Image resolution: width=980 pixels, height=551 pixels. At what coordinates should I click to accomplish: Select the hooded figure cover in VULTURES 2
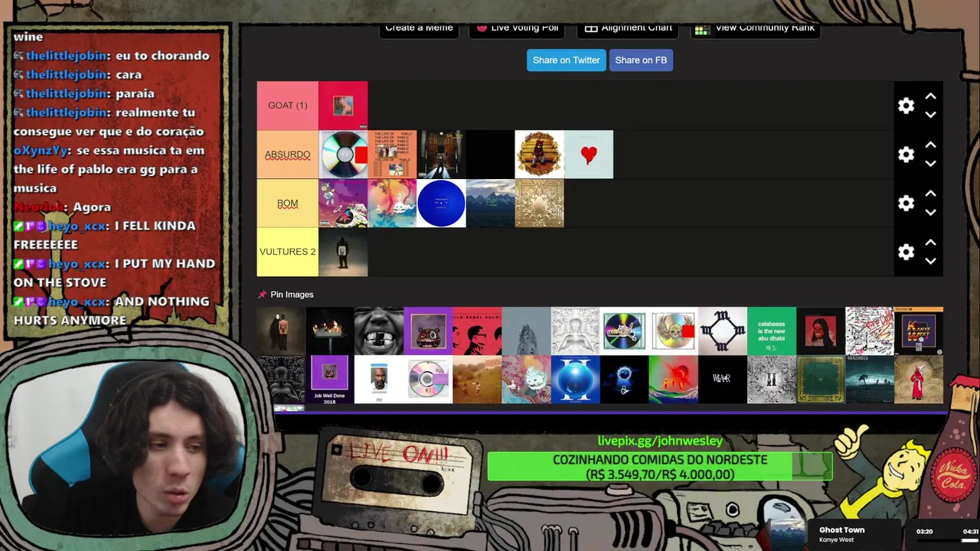point(343,252)
